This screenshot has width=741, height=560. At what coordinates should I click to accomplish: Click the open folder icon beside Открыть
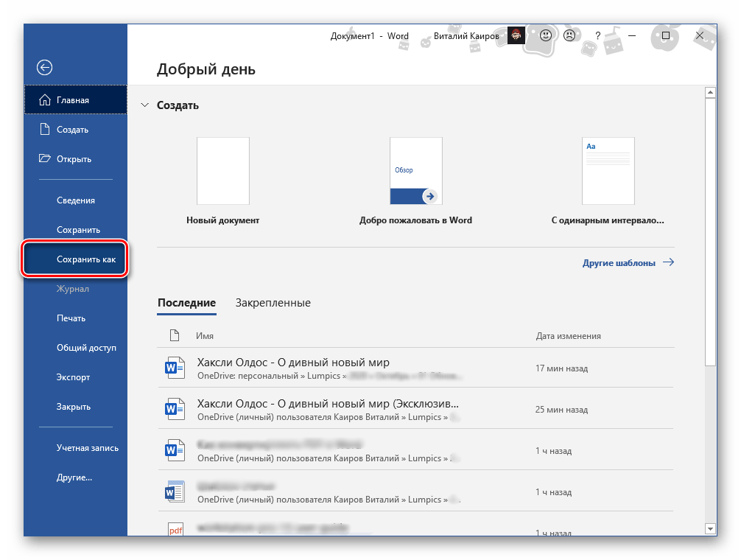(x=44, y=158)
